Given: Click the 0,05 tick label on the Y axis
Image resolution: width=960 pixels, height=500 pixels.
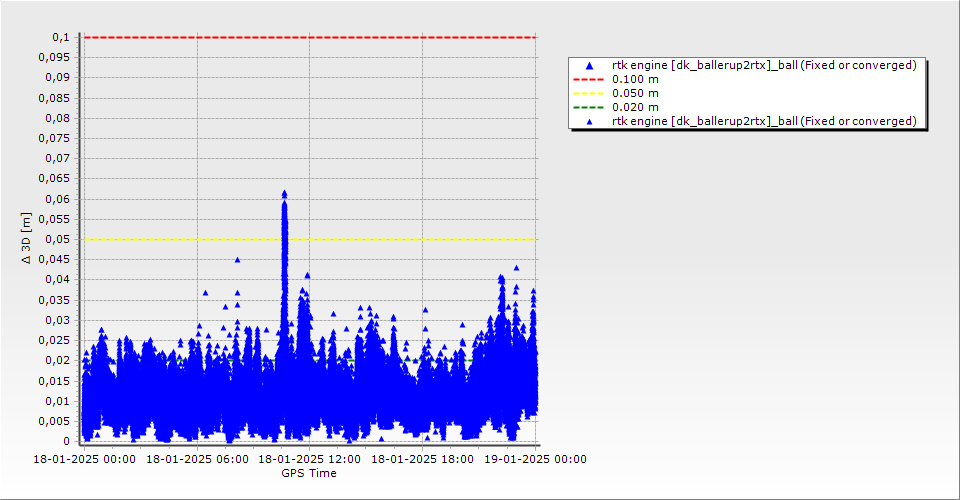Looking at the screenshot, I should pyautogui.click(x=58, y=239).
